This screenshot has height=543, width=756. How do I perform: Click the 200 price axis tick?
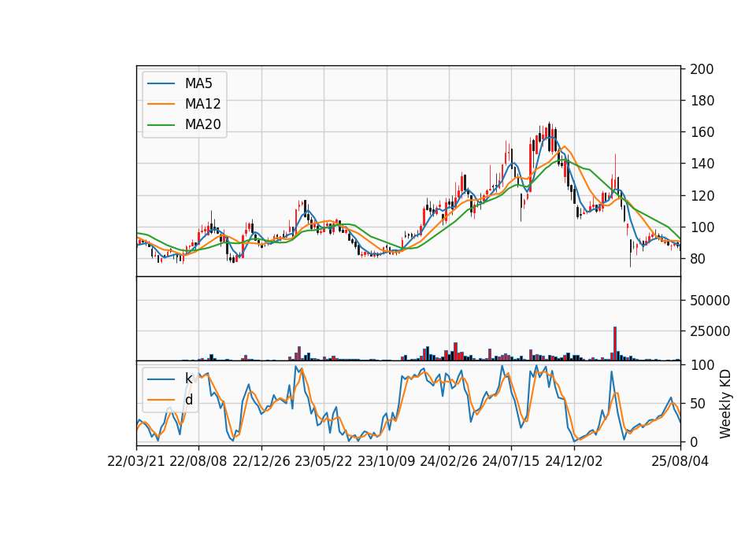702,69
